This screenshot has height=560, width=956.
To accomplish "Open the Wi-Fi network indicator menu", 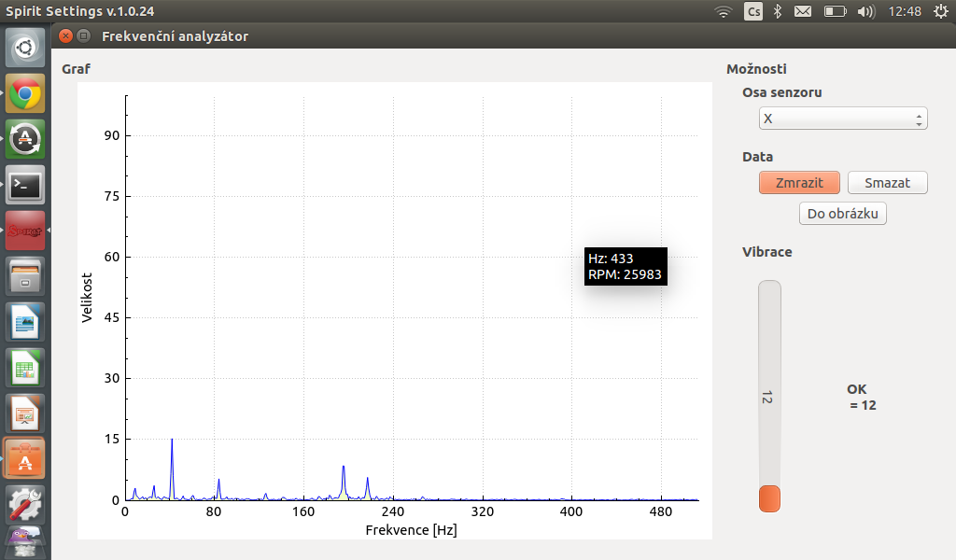I will click(x=723, y=11).
